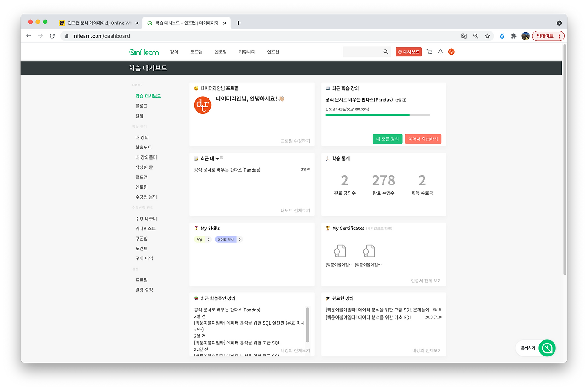
Task: Open the shopping cart icon
Action: pos(430,52)
